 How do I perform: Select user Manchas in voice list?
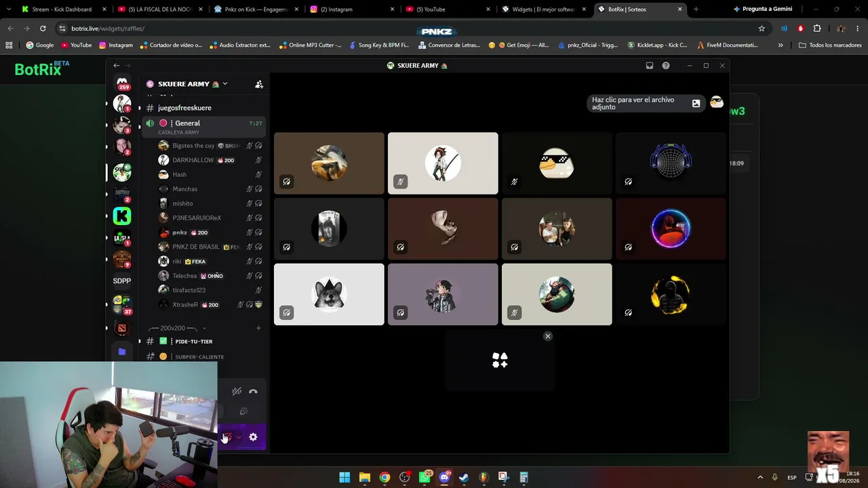point(210,189)
